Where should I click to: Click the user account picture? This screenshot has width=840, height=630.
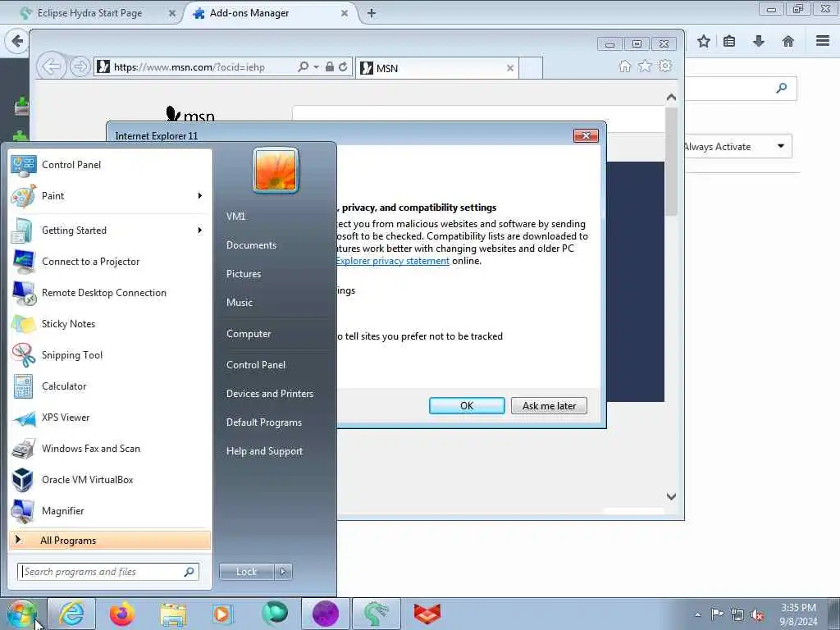[276, 170]
